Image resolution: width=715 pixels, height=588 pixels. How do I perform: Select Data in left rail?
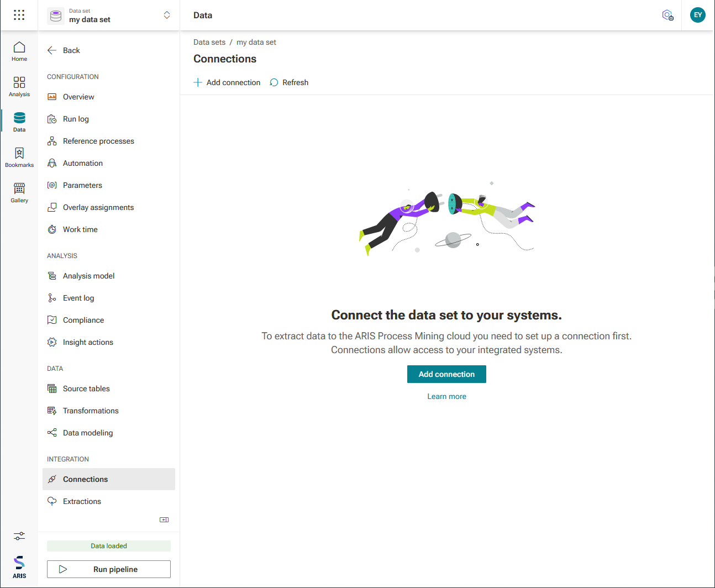(x=19, y=122)
